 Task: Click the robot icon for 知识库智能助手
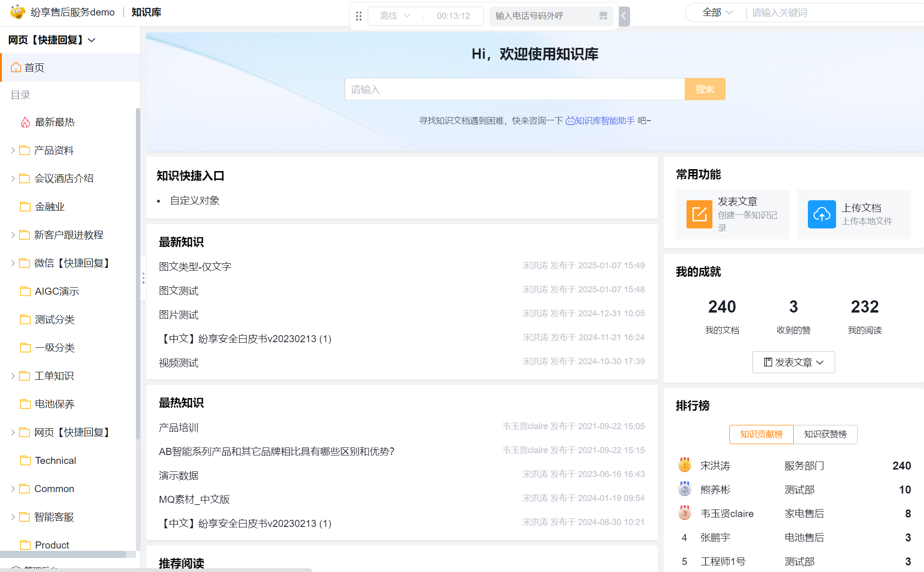click(570, 121)
